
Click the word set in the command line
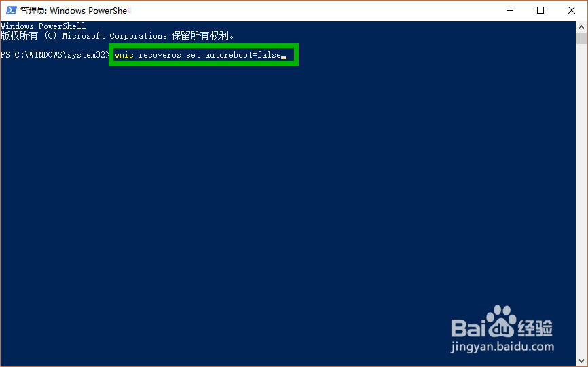tap(193, 55)
